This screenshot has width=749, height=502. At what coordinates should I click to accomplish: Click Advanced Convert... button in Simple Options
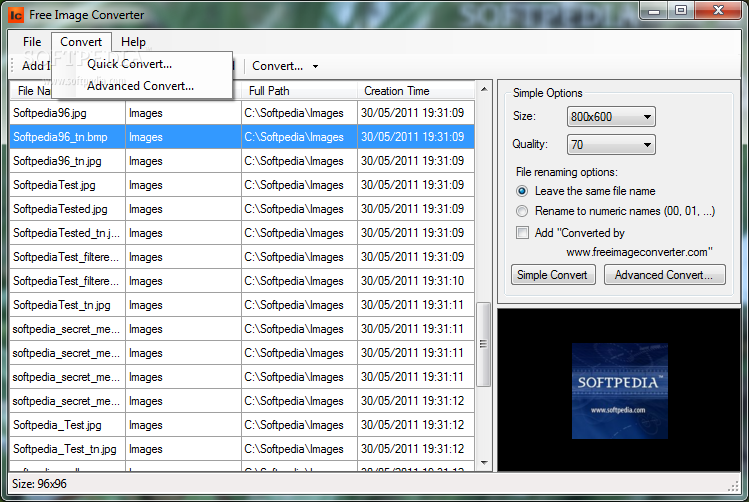[x=664, y=275]
